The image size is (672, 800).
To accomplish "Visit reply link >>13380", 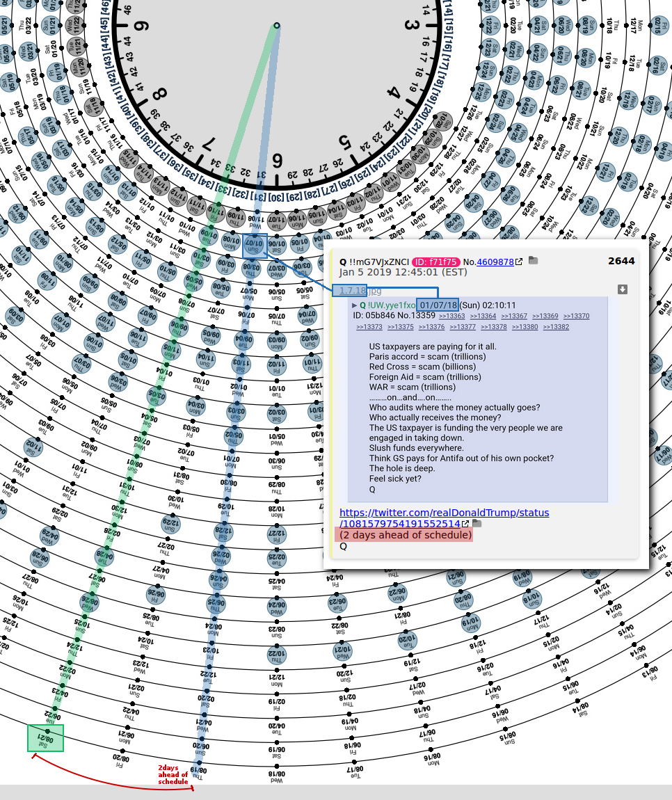I will [x=525, y=327].
